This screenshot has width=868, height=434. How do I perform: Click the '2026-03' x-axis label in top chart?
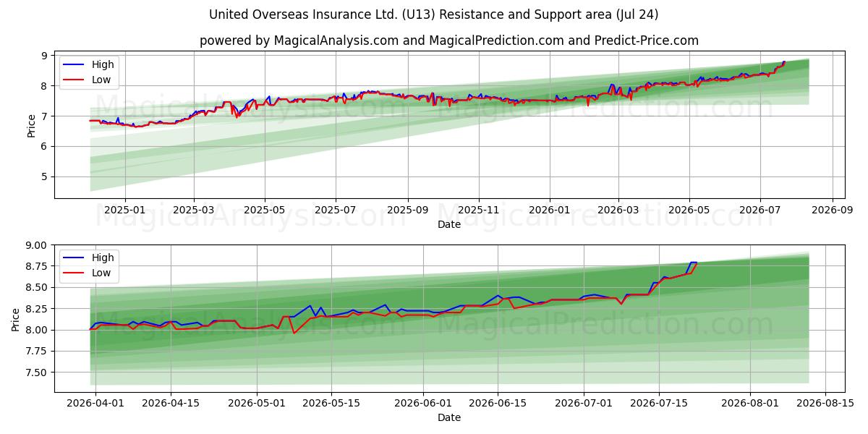click(618, 211)
